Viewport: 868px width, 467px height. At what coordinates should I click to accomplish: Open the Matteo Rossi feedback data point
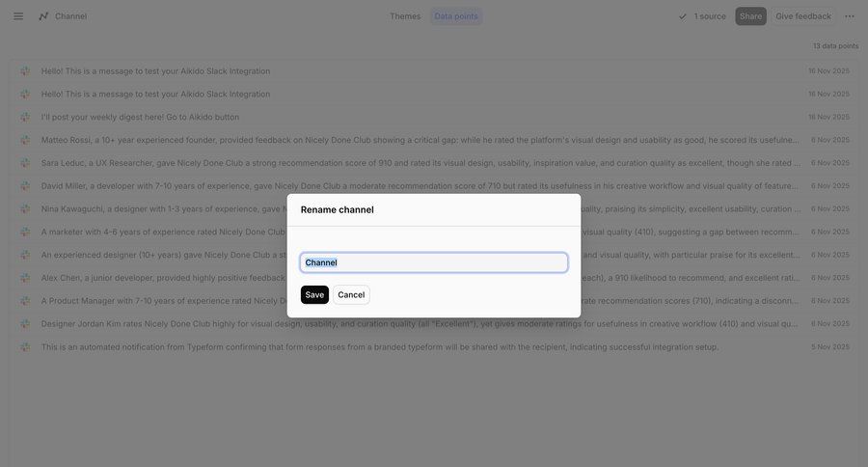click(434, 140)
